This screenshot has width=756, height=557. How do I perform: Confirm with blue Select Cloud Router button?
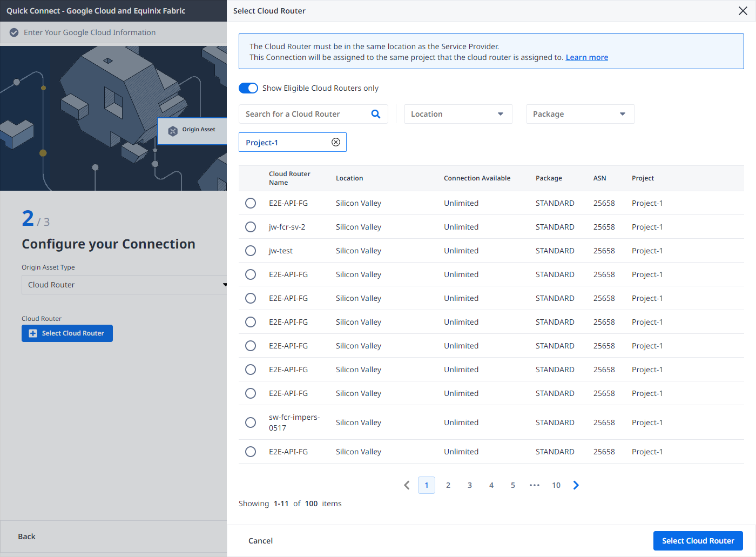[x=698, y=541]
